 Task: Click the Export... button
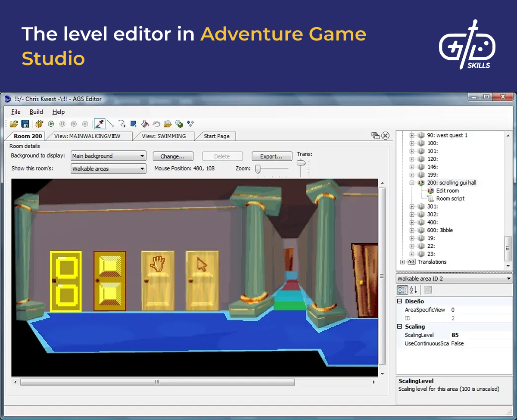tap(272, 156)
